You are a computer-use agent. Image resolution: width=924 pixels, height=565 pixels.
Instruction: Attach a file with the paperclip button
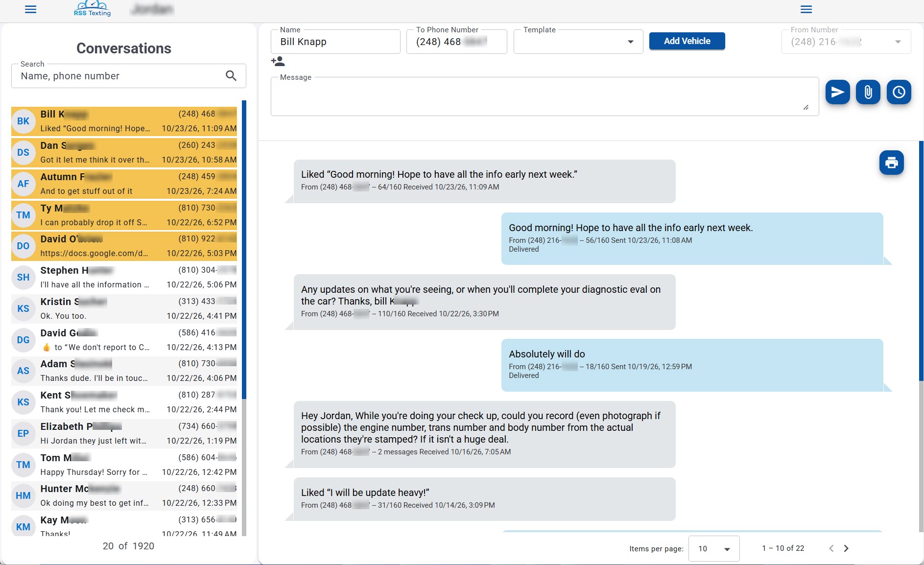point(868,92)
